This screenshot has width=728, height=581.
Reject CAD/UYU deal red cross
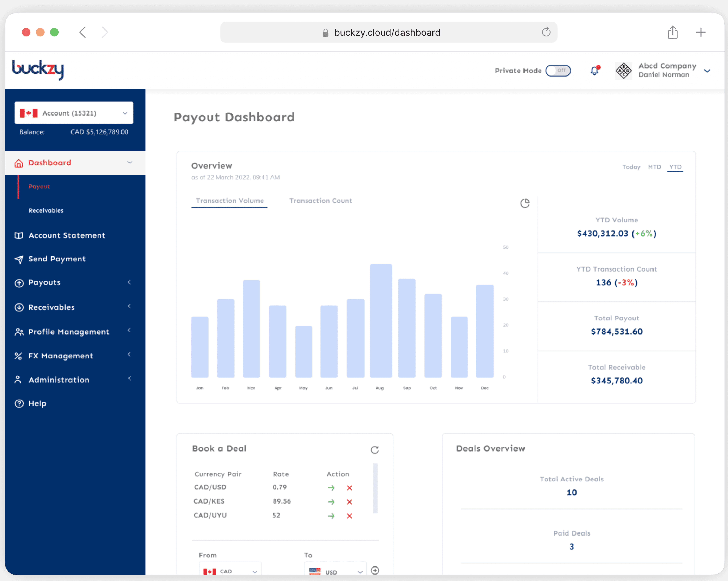point(349,516)
